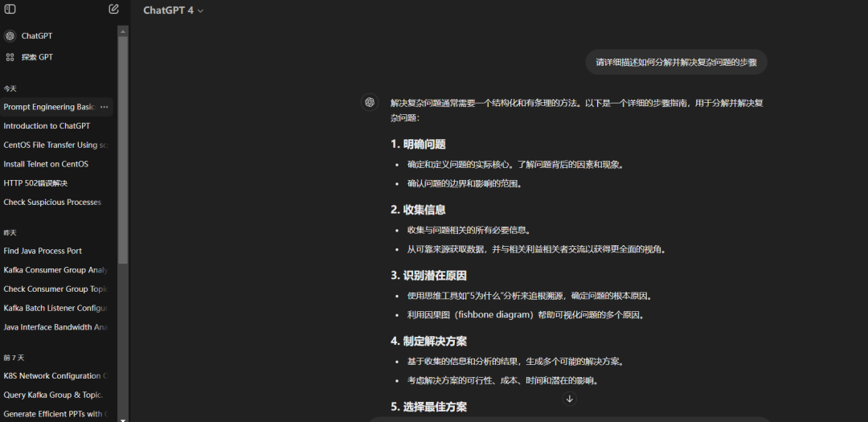868x422 pixels.
Task: Click the user message bubble 请详细描述如何分解
Action: [676, 63]
